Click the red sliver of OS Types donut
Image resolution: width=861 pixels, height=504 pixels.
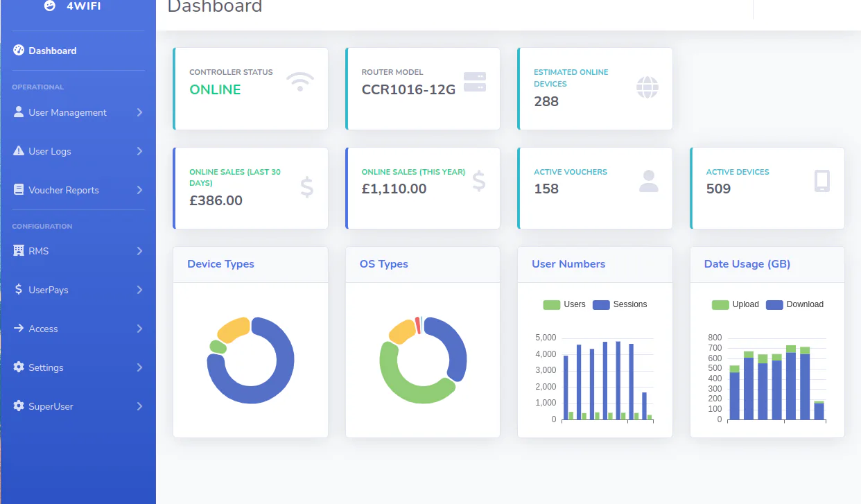[x=418, y=324]
